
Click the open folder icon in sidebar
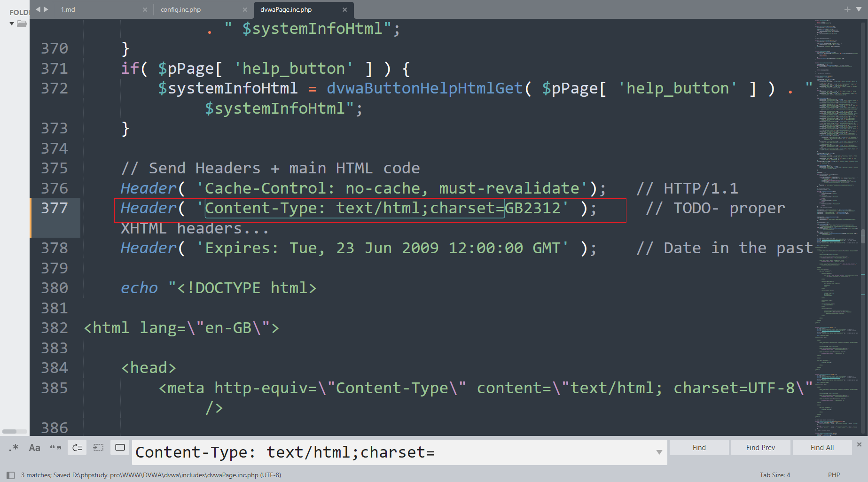pyautogui.click(x=22, y=23)
